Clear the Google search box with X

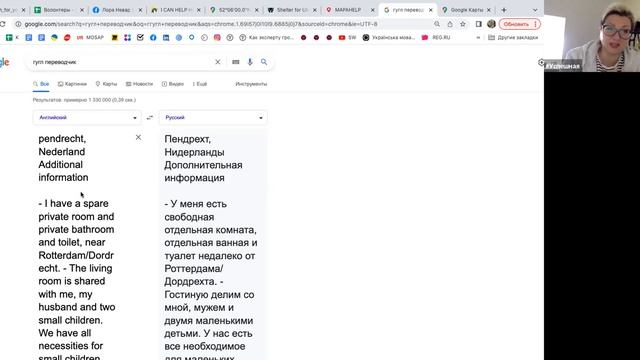click(218, 62)
